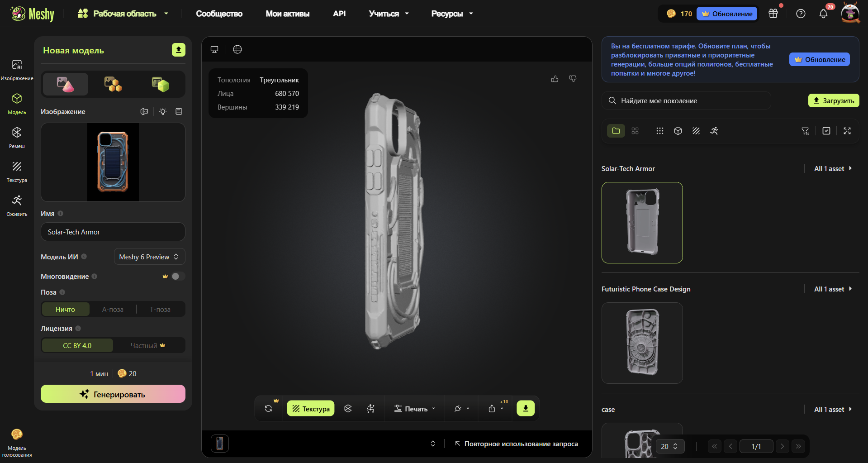Image resolution: width=868 pixels, height=463 pixels.
Task: Select the A-pose option
Action: 113,310
